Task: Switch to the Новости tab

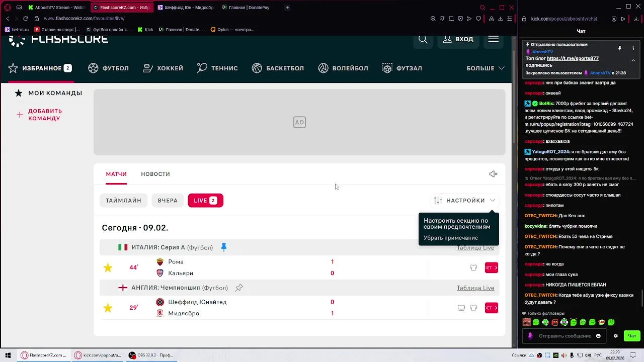Action: point(155,174)
